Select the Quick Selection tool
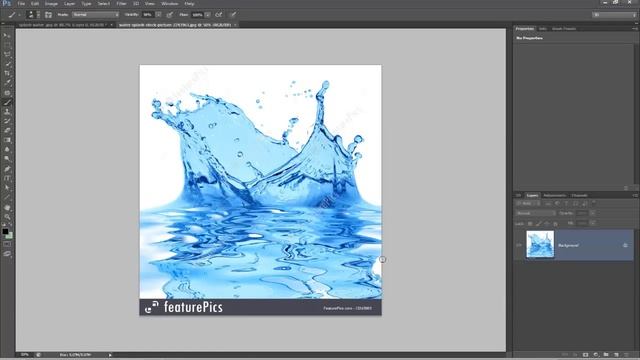The width and height of the screenshot is (640, 360). [7, 64]
